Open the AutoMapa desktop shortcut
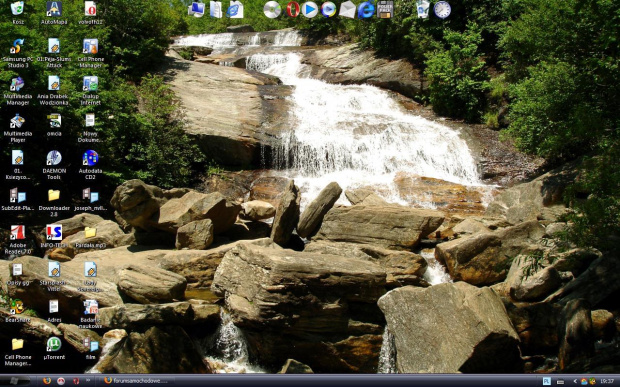This screenshot has width=620, height=387. click(x=54, y=13)
